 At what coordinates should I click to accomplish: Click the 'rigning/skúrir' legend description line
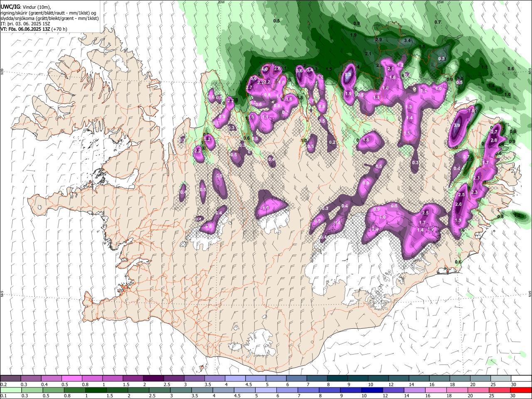48,13
